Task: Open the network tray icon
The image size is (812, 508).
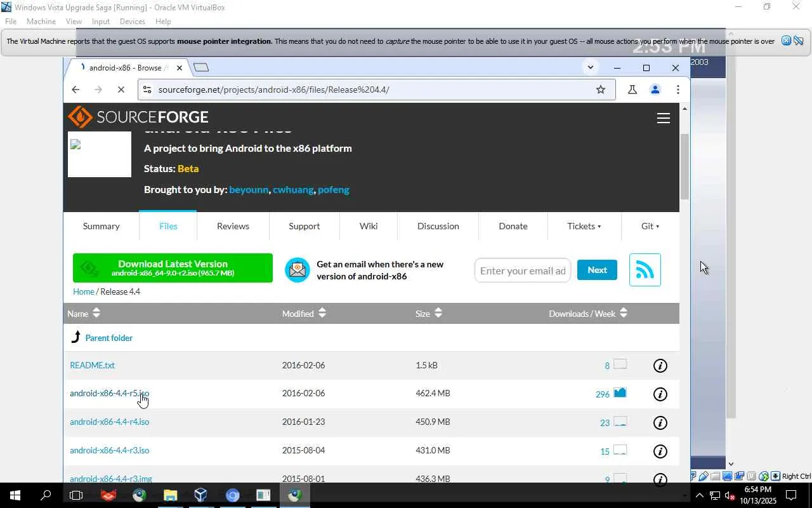Action: coord(715,495)
